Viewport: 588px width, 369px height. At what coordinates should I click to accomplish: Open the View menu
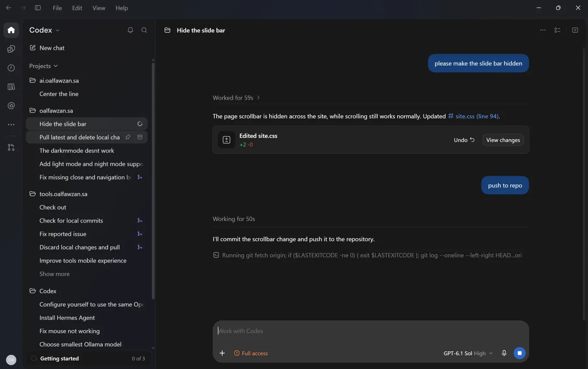[99, 8]
